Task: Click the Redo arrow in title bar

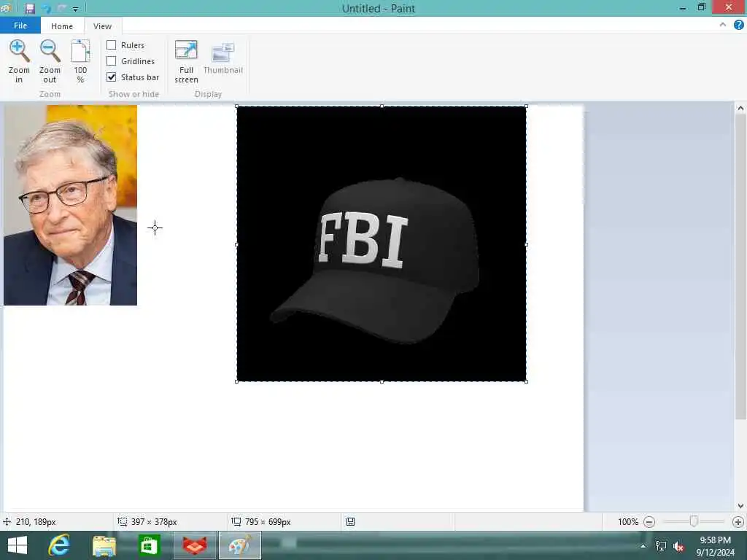Action: (x=61, y=8)
